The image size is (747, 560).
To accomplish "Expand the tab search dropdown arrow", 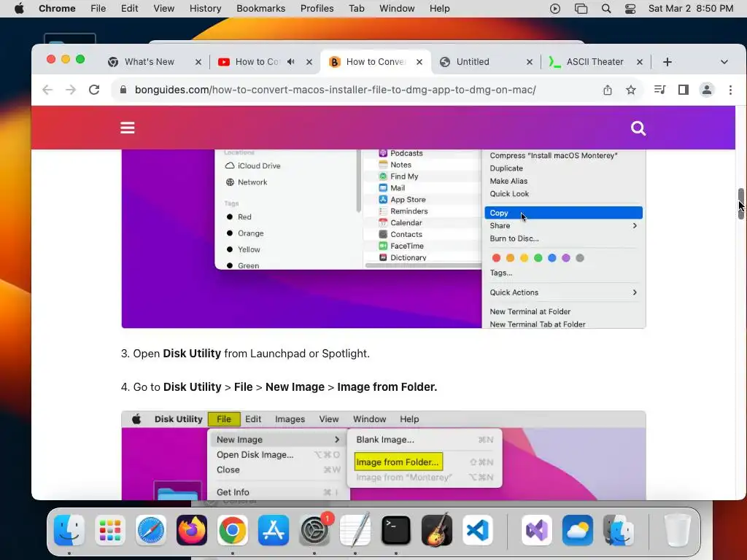I will 724,62.
